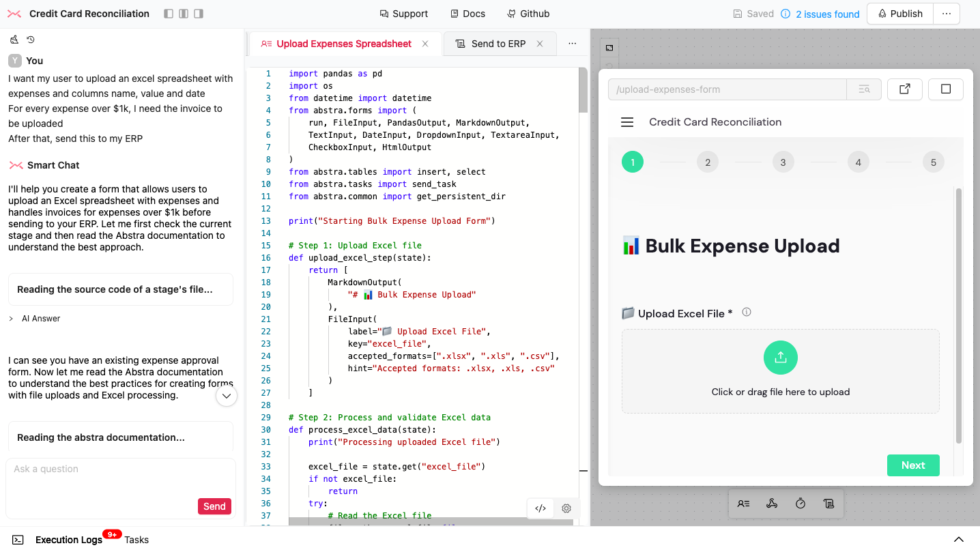Expand the bottom Execution Logs panel

coord(958,540)
